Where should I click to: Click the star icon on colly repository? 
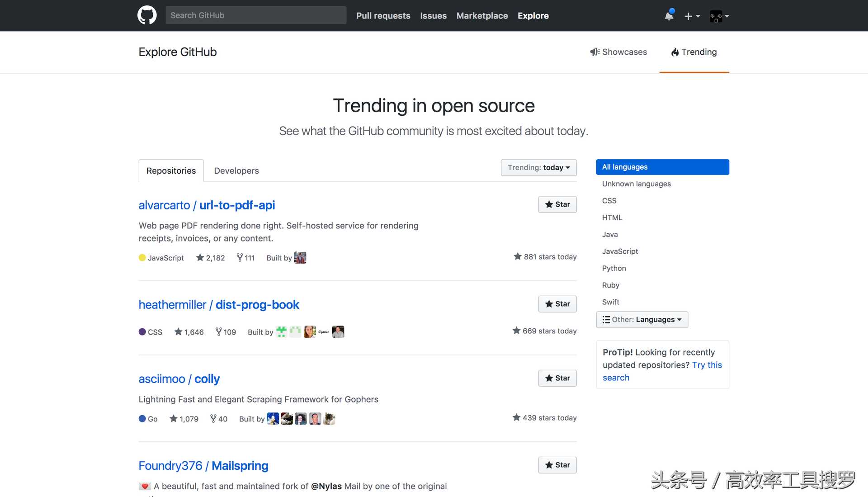click(548, 378)
